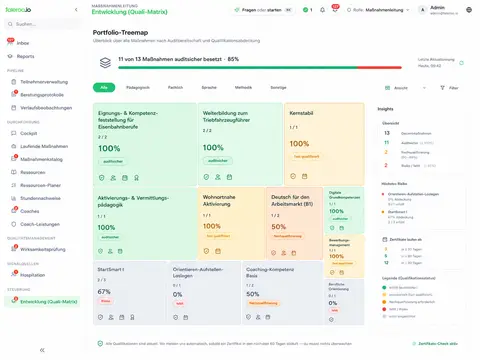The image size is (480, 360).
Task: Open the StartSmart I card
Action: pos(130,293)
